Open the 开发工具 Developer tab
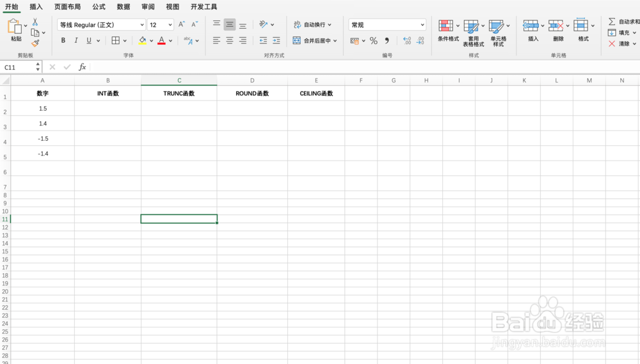 [204, 6]
